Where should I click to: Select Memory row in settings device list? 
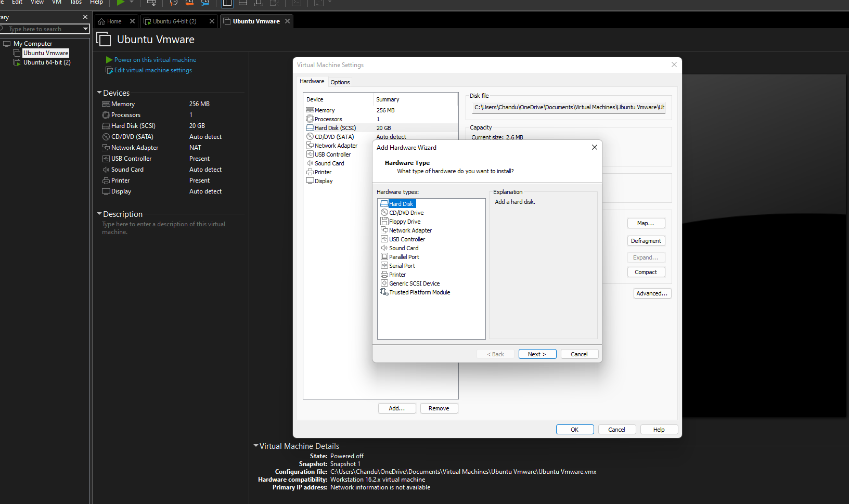[x=381, y=110]
